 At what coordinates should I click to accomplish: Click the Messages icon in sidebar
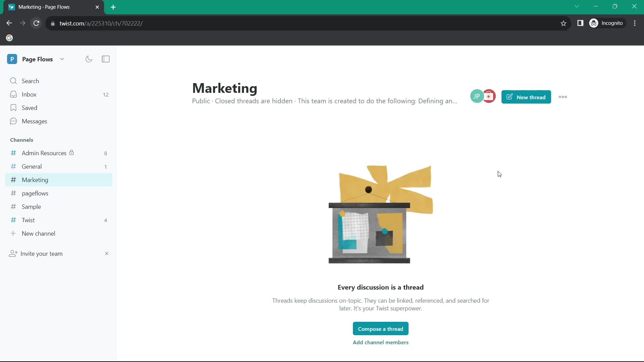pyautogui.click(x=13, y=121)
